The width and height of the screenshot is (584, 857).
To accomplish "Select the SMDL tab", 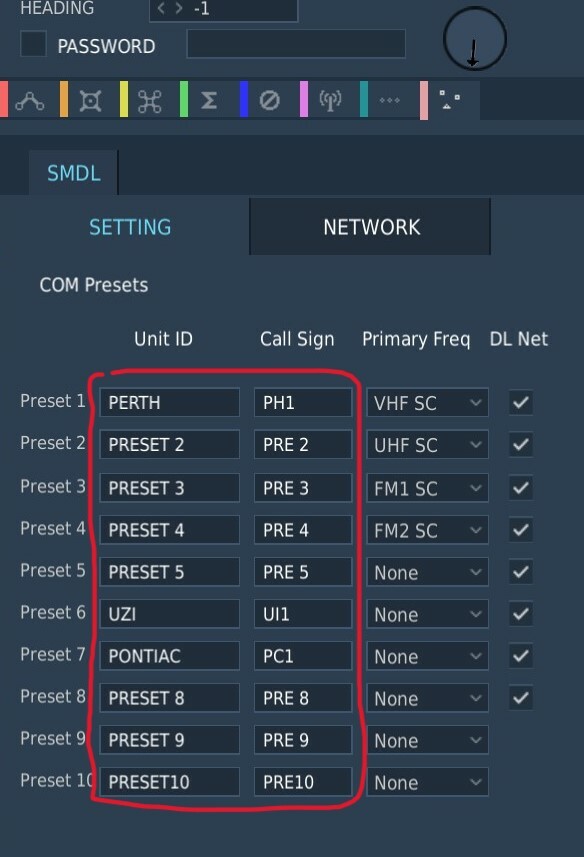I will coord(73,173).
